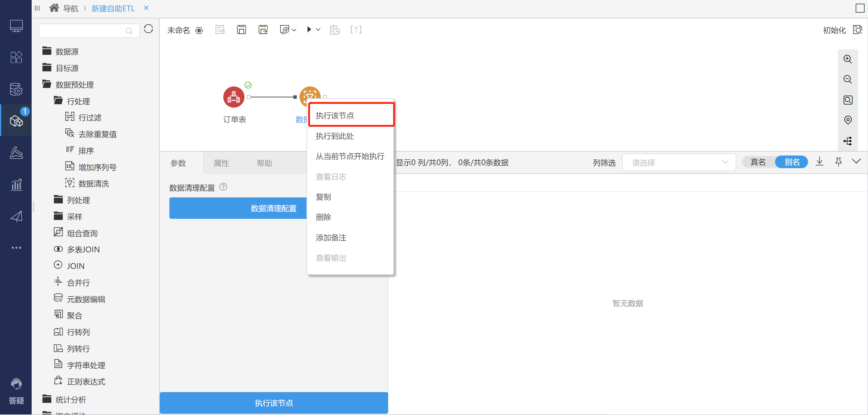Open the database settings sidebar icon
868x415 pixels.
(x=16, y=89)
